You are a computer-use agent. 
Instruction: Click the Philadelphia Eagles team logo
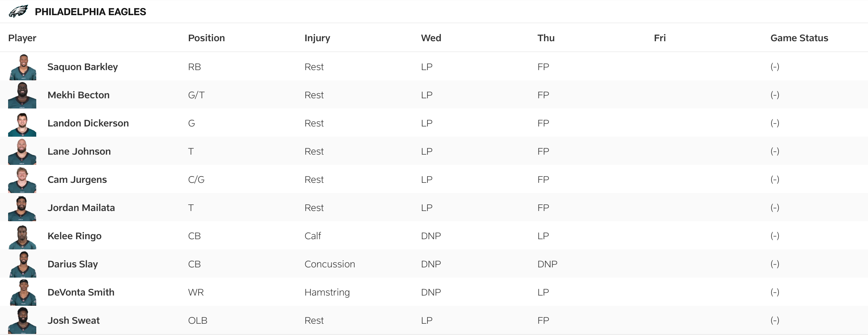click(18, 12)
